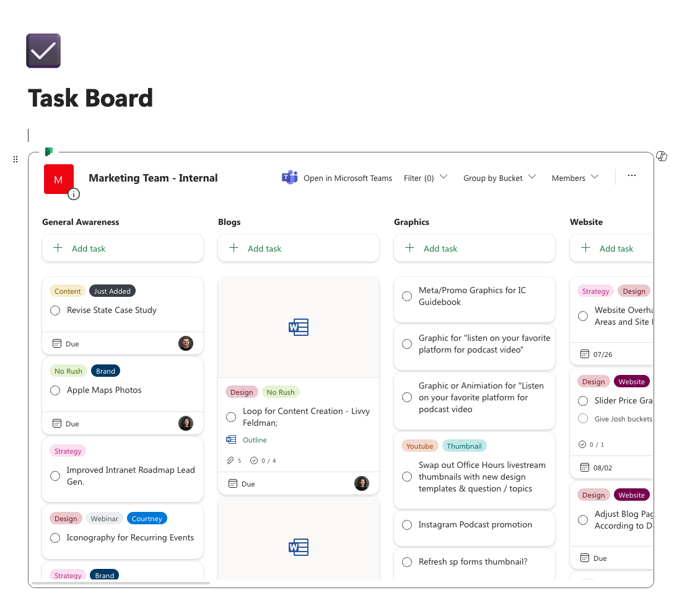Complete Iconography for Recurring Events task
The height and width of the screenshot is (616, 687).
[x=55, y=538]
